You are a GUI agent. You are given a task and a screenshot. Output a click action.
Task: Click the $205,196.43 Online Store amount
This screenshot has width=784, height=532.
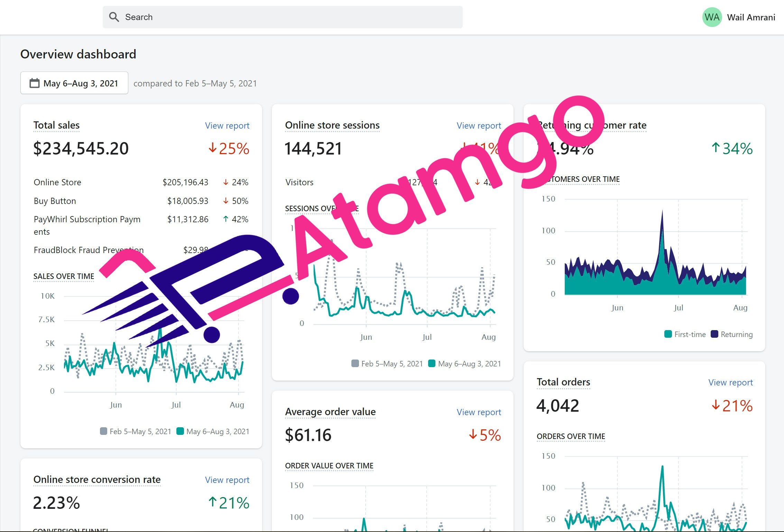click(185, 182)
